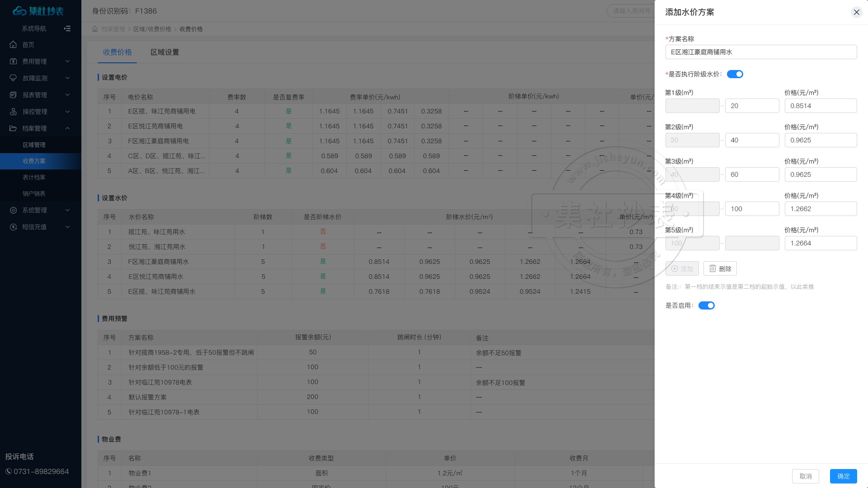This screenshot has height=488, width=868.
Task: Click the 报表管理 report icon
Action: 13,95
